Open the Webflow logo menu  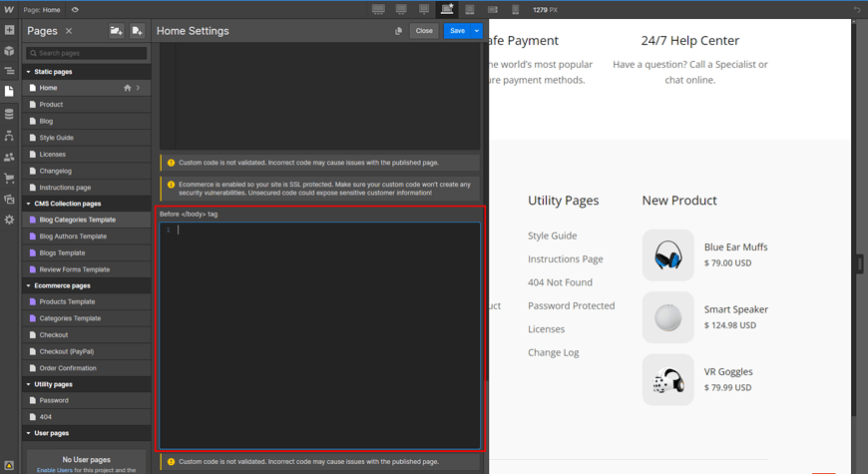[x=9, y=9]
